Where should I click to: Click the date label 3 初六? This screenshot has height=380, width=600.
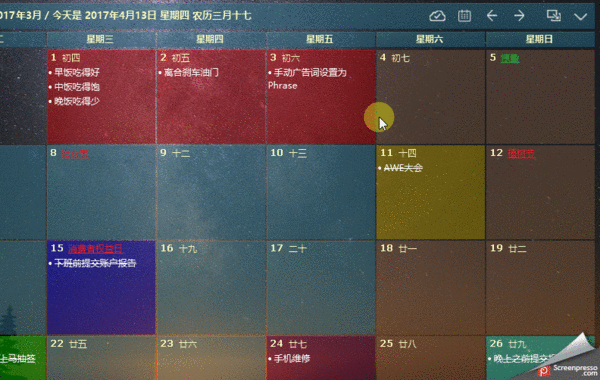click(x=285, y=58)
